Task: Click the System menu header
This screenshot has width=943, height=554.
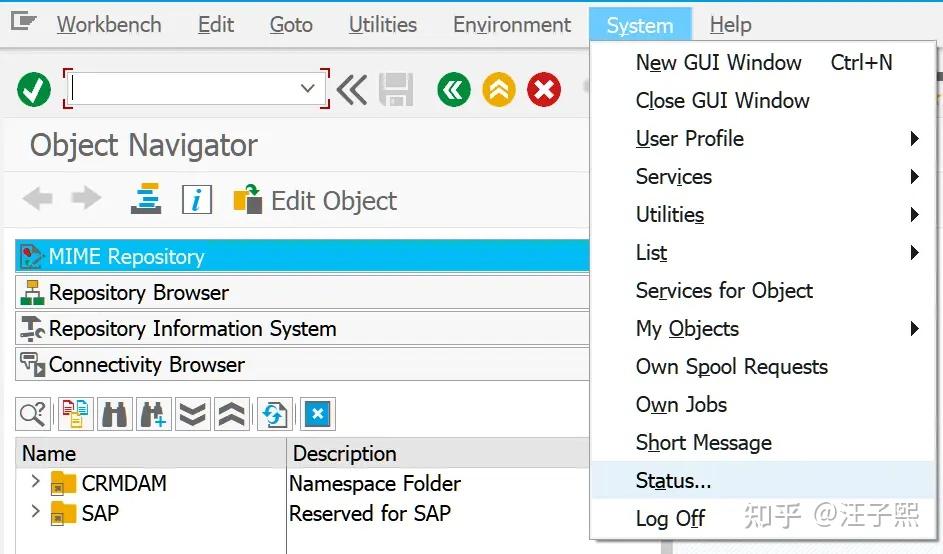Action: tap(640, 25)
